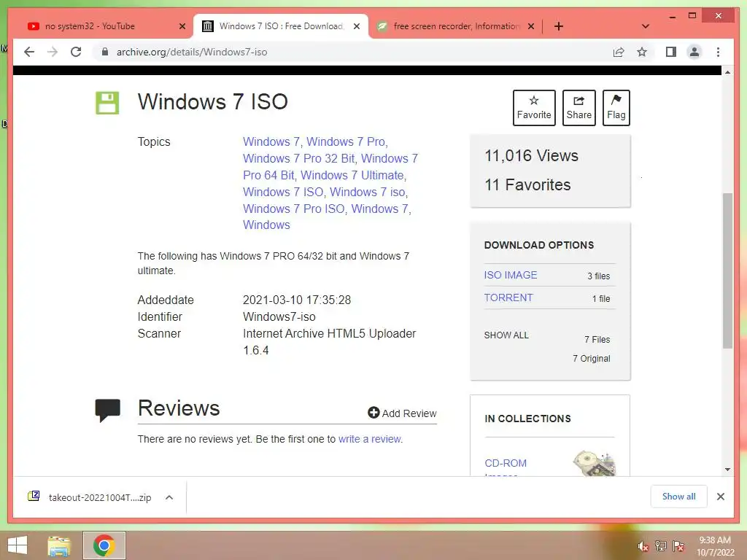Click the final 'Windows' topic link
The height and width of the screenshot is (560, 747).
coord(266,225)
